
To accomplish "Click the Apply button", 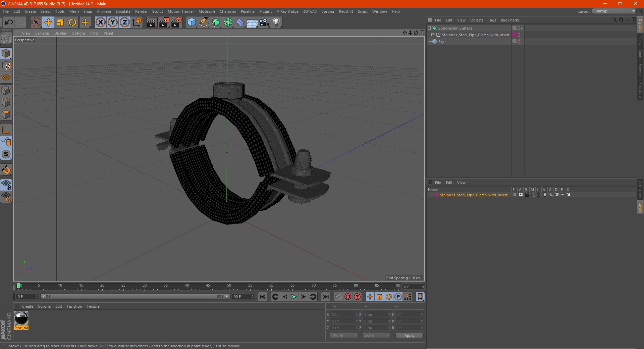I will coord(409,335).
